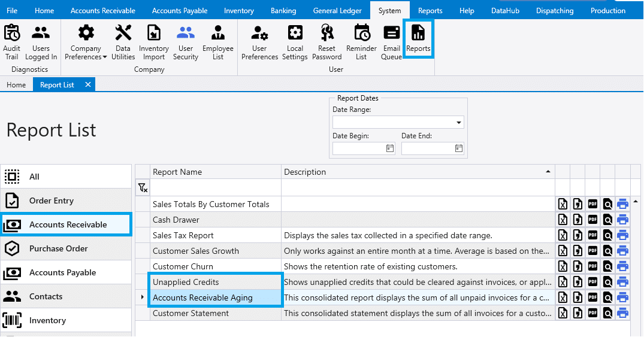This screenshot has width=644, height=337.
Task: Open the Banking ribbon tab
Action: pyautogui.click(x=283, y=11)
